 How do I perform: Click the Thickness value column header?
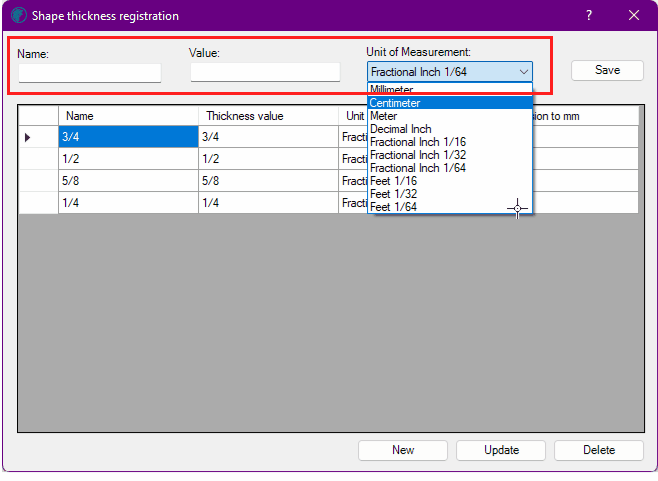click(x=268, y=116)
